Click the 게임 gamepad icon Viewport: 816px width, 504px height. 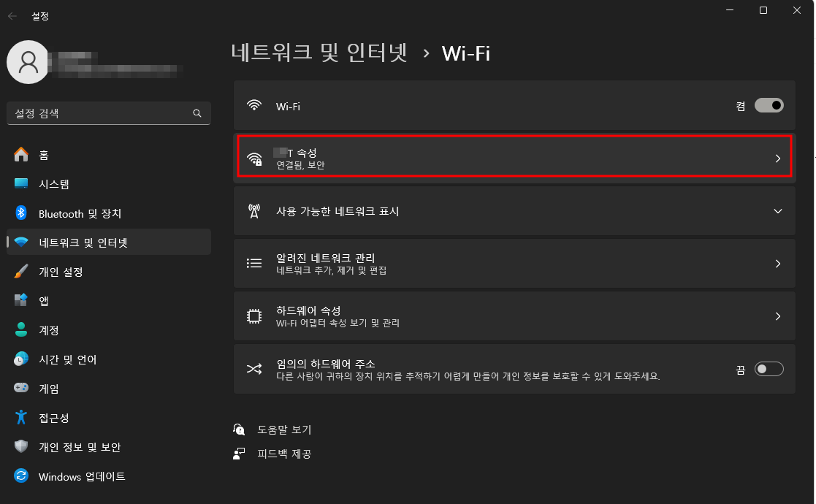[x=20, y=387]
